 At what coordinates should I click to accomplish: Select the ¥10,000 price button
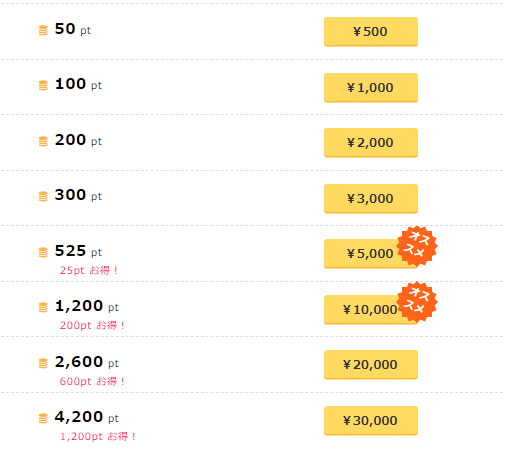tap(365, 310)
